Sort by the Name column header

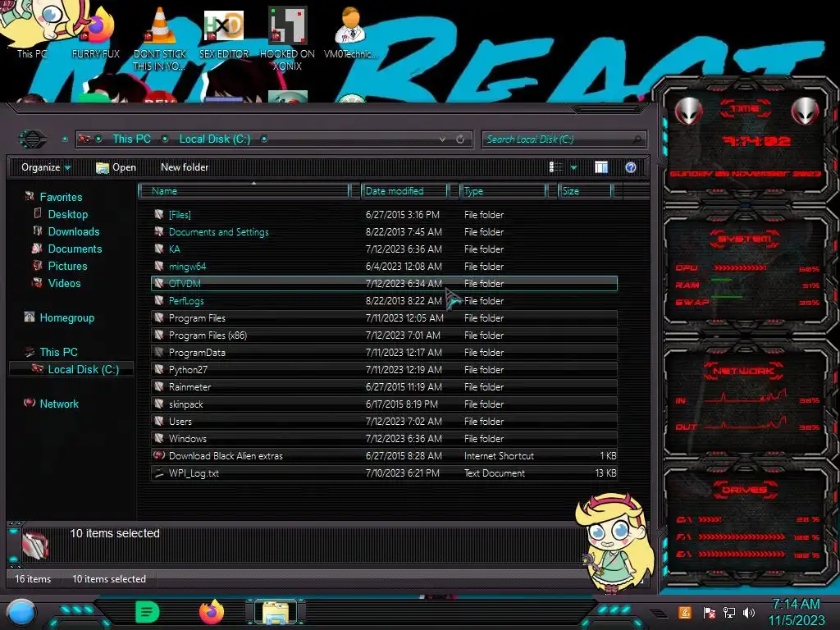tap(244, 190)
